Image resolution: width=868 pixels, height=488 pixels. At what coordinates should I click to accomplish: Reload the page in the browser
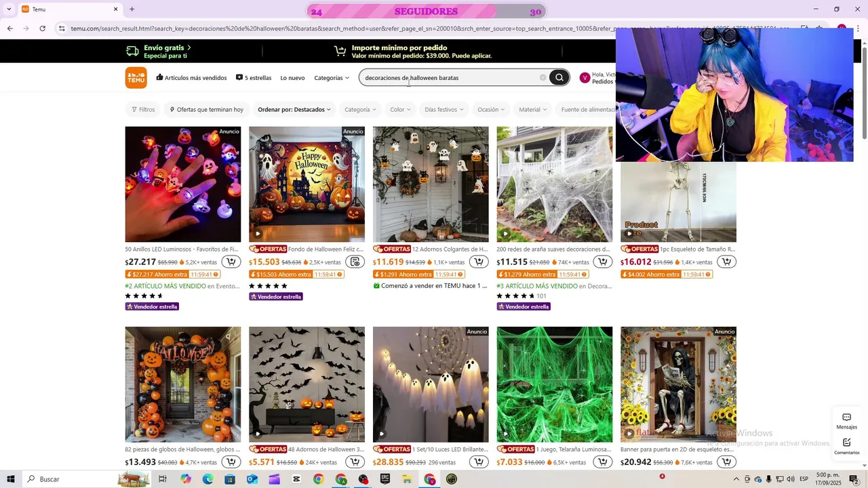pos(43,28)
